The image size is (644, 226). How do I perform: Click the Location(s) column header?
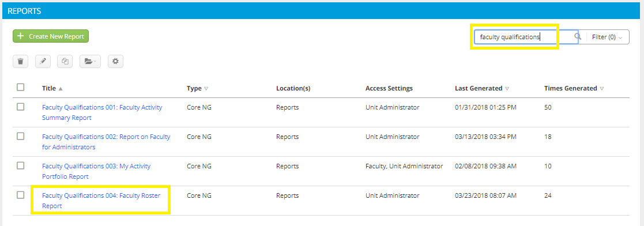(x=293, y=88)
